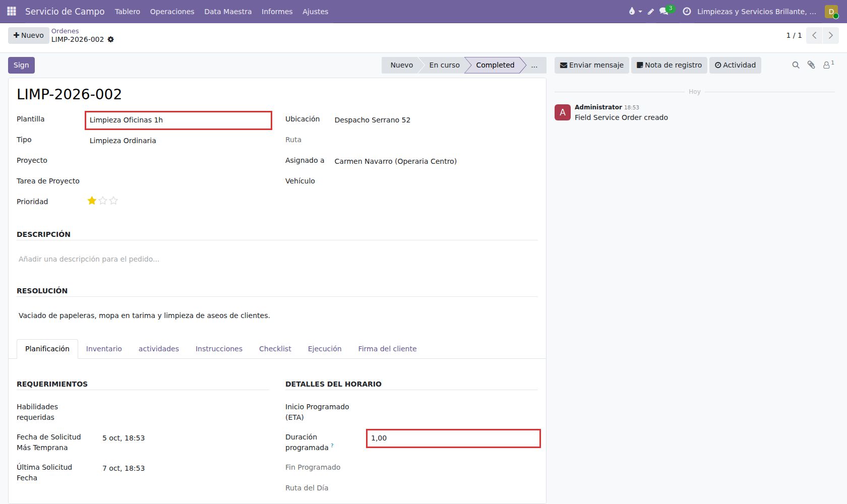This screenshot has width=847, height=504.
Task: Click Administrator avatar in chatter
Action: tap(563, 112)
